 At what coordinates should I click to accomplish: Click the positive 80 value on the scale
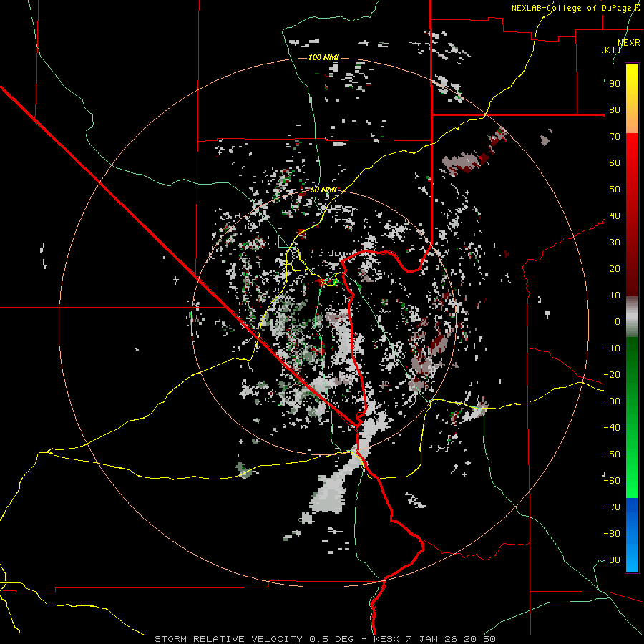615,110
